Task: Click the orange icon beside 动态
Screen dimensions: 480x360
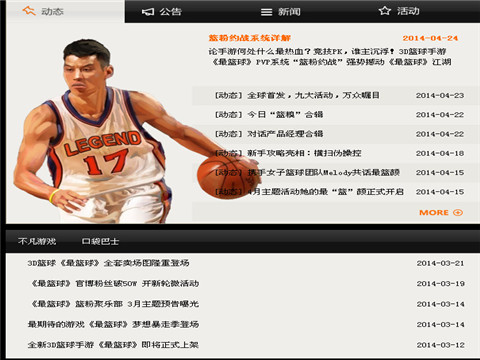Action: pyautogui.click(x=29, y=11)
